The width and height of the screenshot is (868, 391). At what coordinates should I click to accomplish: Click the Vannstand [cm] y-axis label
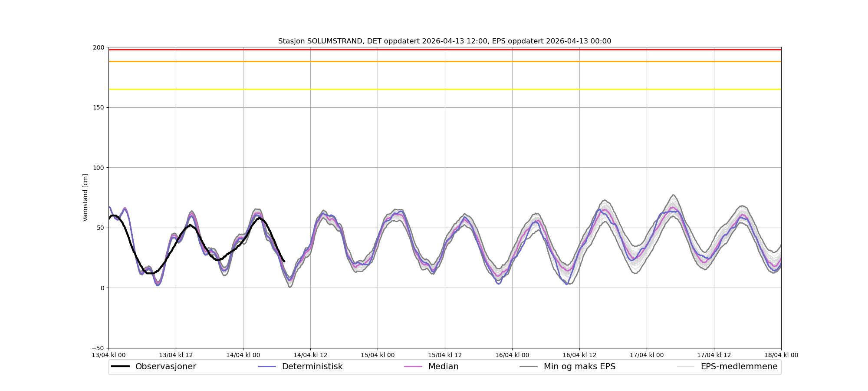(85, 198)
